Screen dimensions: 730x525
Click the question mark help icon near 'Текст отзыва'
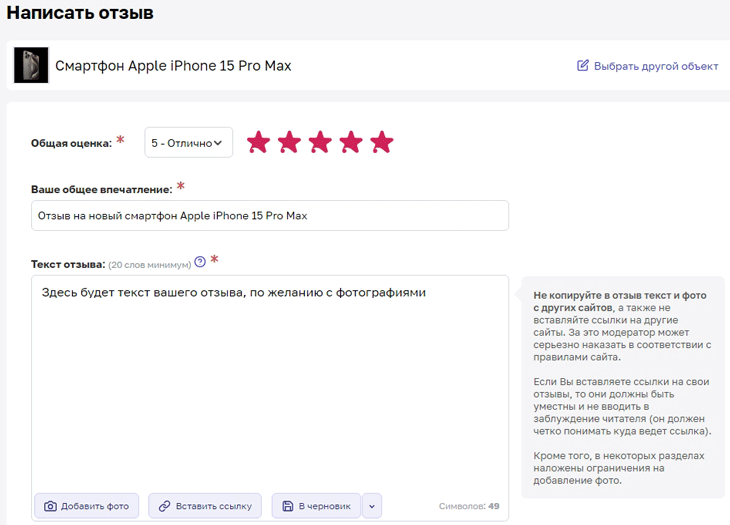[x=200, y=262]
